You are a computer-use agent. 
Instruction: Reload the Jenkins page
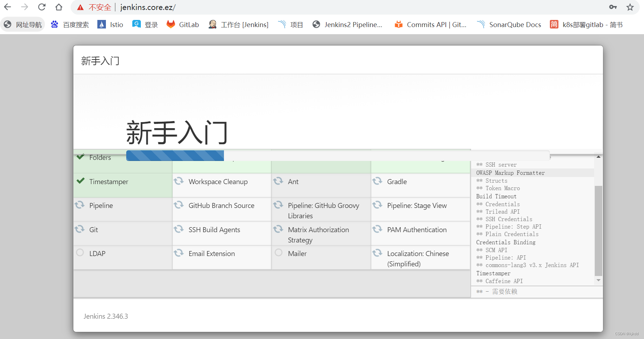[42, 7]
